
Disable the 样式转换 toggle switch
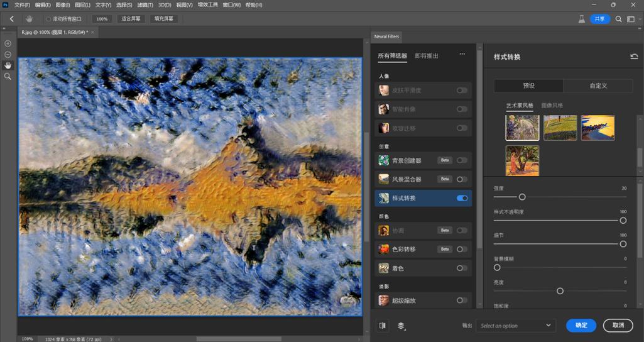coord(462,198)
